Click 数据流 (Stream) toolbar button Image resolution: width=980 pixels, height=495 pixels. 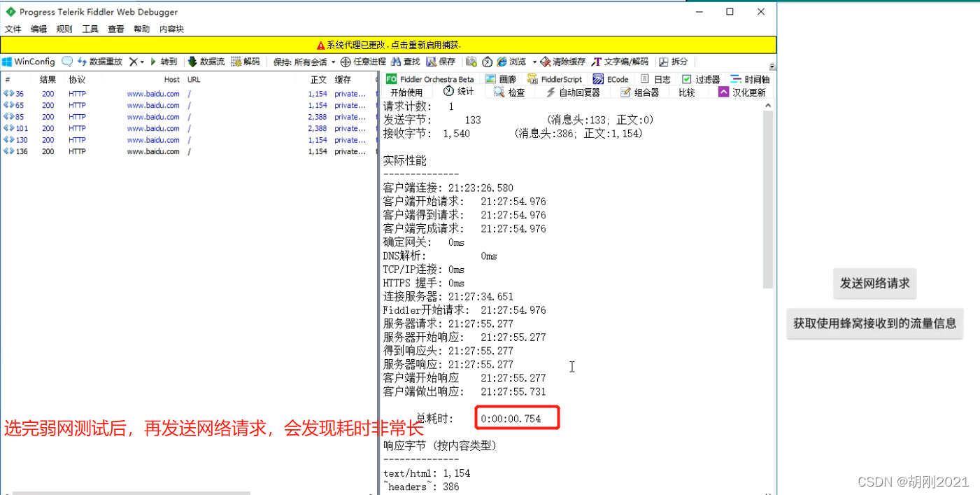206,62
